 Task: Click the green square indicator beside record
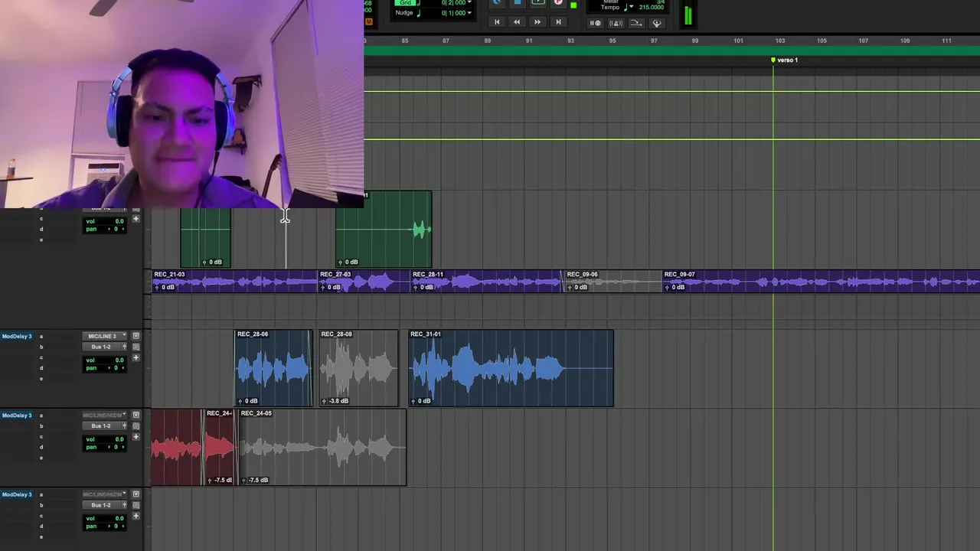pos(573,5)
